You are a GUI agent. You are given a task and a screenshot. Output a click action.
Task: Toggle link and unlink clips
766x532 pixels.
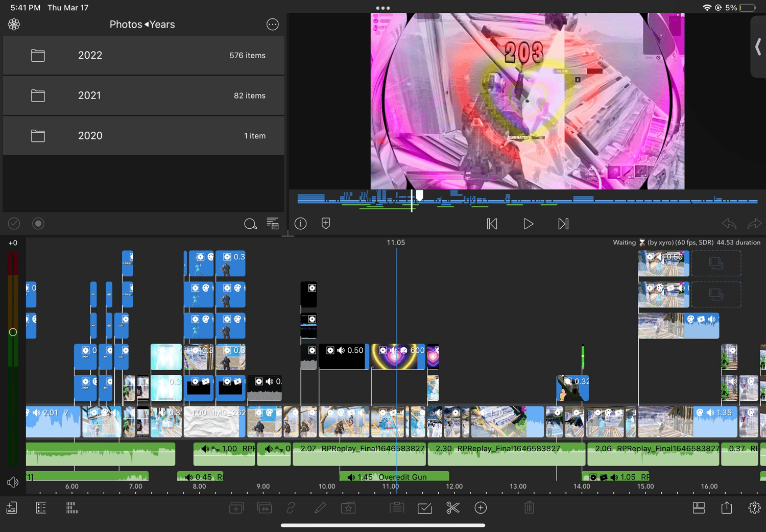click(x=291, y=508)
